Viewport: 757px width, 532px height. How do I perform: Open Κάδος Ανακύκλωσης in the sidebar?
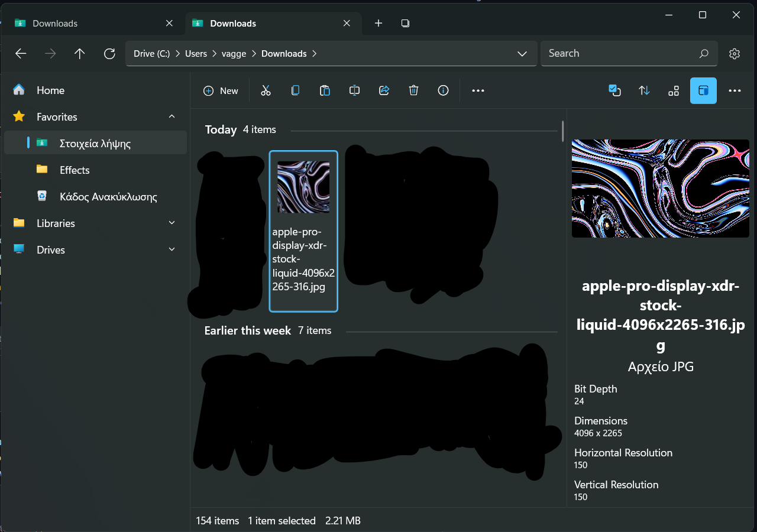95,196
